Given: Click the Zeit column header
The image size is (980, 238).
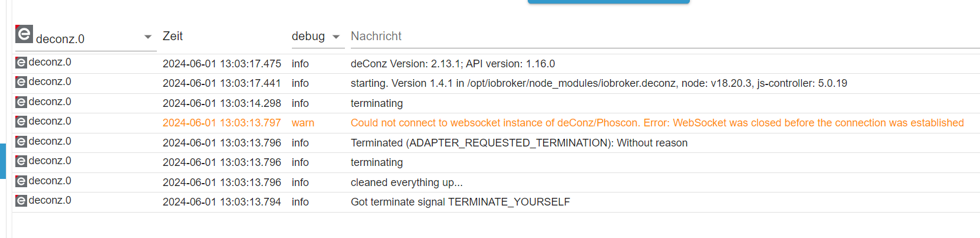Looking at the screenshot, I should point(173,37).
